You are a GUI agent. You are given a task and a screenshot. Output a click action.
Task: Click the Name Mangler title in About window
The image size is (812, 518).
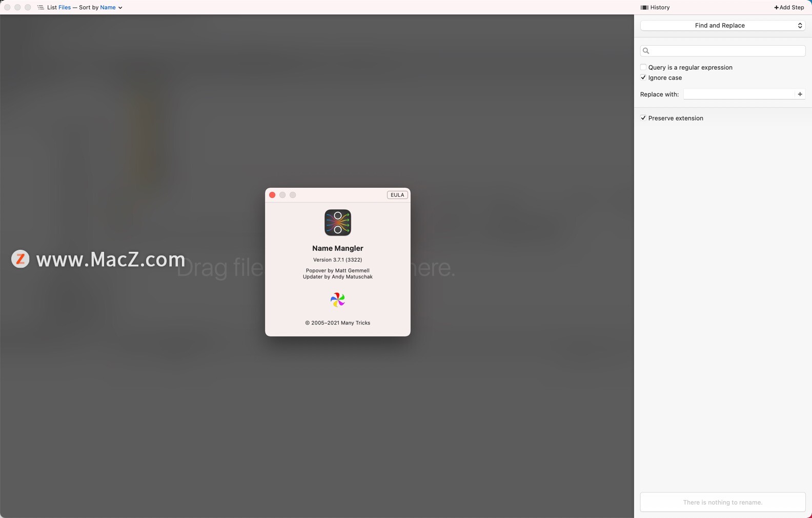(338, 248)
